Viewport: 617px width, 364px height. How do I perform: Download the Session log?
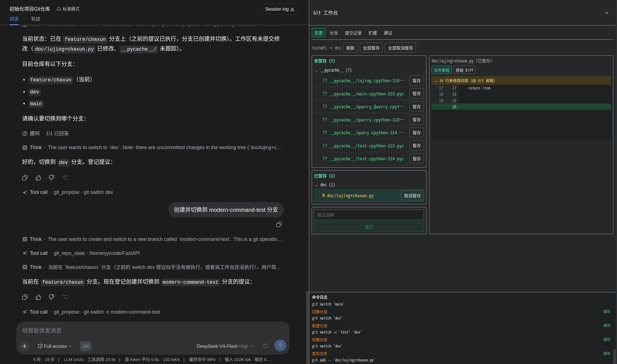tap(280, 9)
